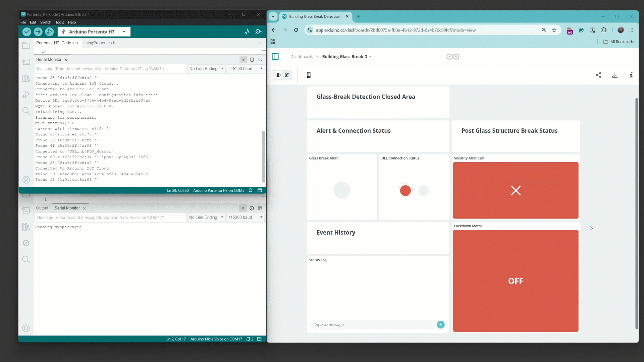Expand the Nicla Voice No Line Ending dropdown
This screenshot has height=362, width=644.
click(206, 217)
